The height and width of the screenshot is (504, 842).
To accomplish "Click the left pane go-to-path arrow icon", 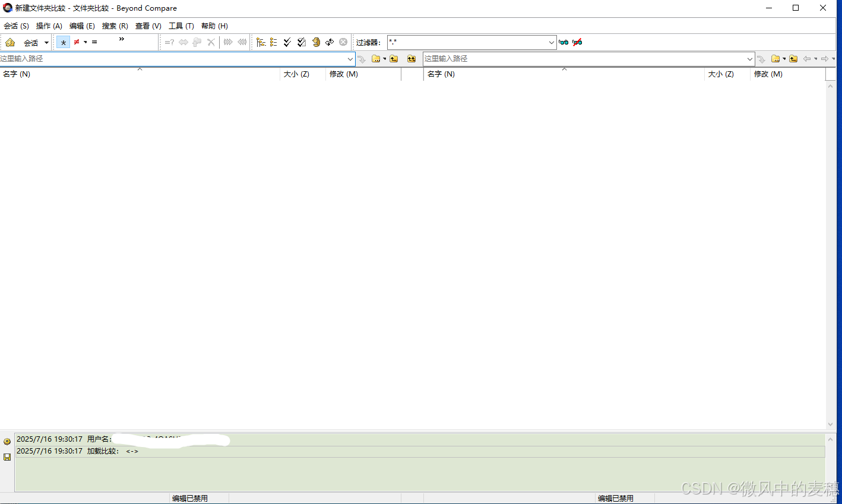I will pyautogui.click(x=362, y=59).
